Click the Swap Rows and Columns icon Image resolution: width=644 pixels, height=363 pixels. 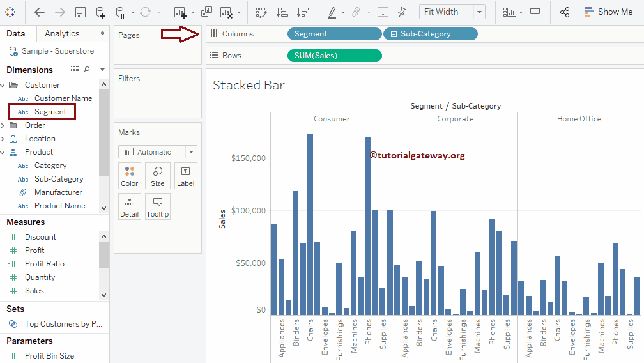pos(261,12)
